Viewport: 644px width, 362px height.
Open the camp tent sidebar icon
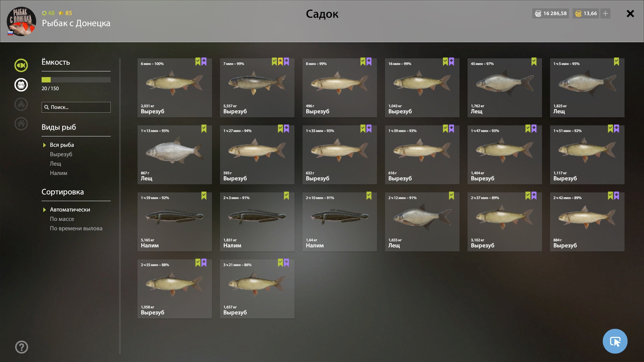pos(21,104)
